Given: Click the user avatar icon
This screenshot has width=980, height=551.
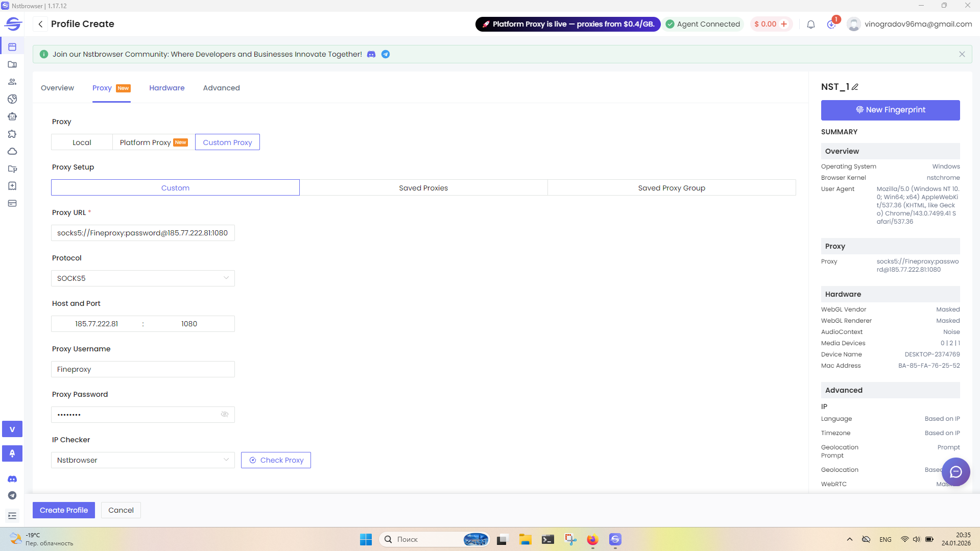Looking at the screenshot, I should click(x=854, y=24).
